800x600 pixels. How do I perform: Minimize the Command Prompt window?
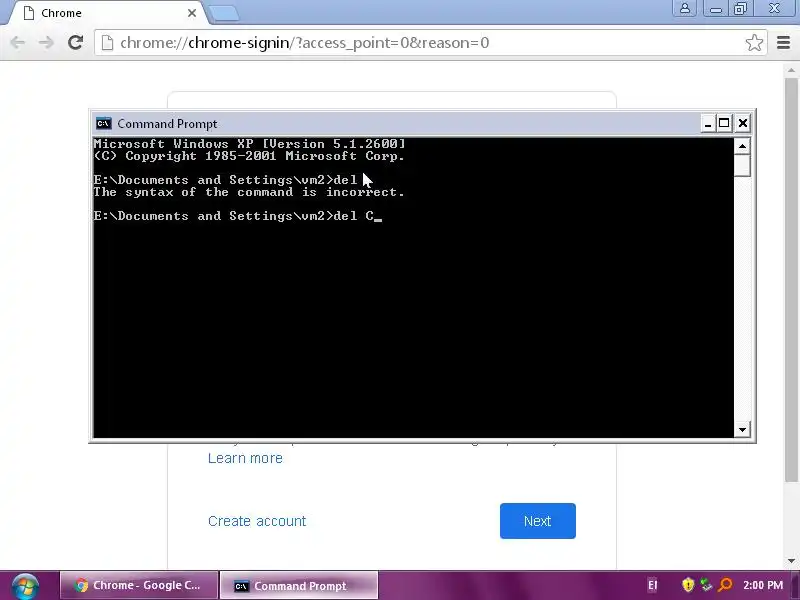pyautogui.click(x=707, y=123)
